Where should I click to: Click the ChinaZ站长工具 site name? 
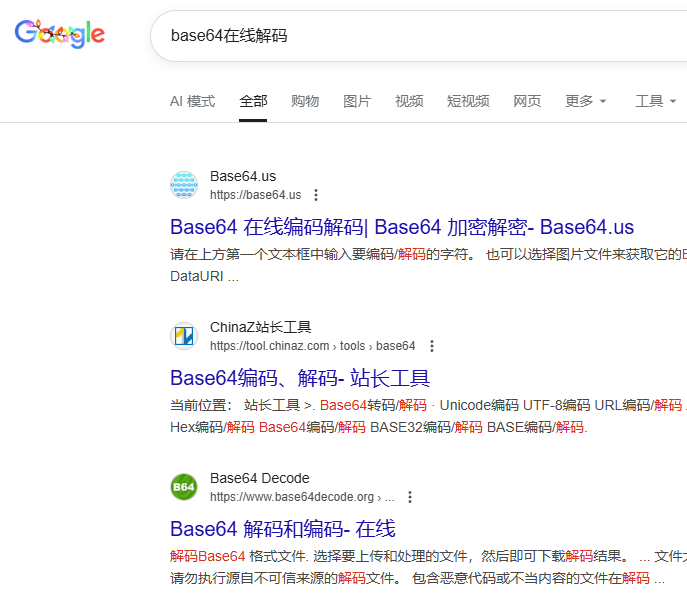point(261,327)
